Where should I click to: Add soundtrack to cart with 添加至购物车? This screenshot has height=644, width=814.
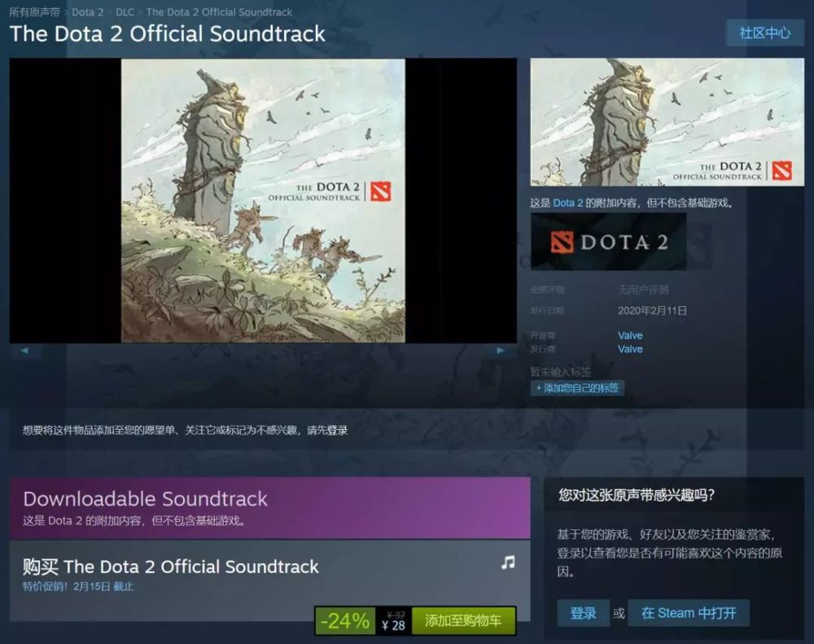pos(463,620)
